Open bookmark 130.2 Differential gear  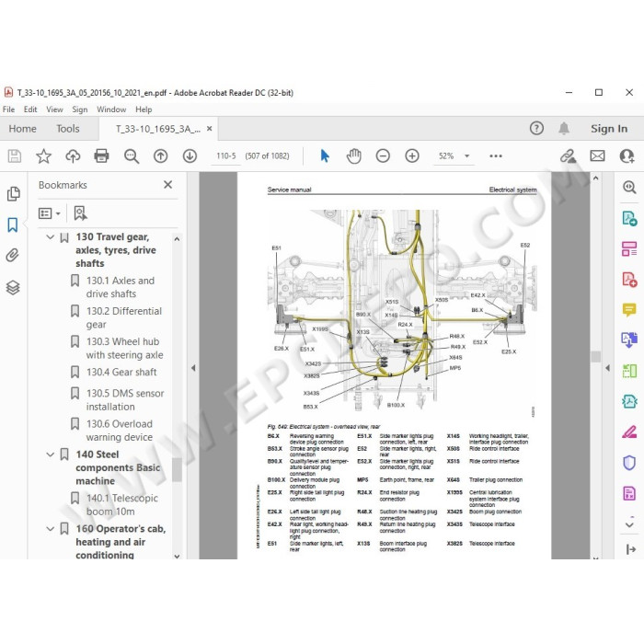[124, 317]
